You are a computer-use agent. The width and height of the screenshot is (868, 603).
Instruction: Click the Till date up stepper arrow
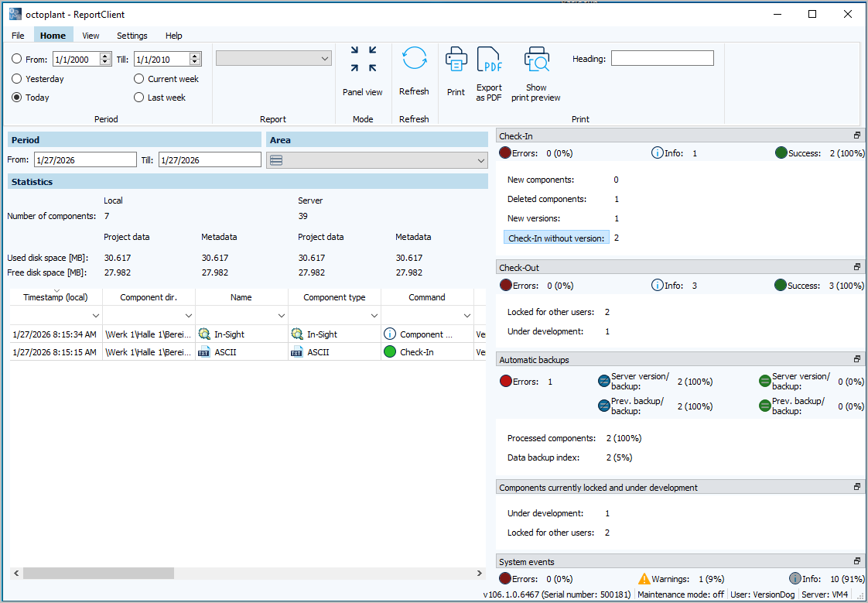(195, 54)
